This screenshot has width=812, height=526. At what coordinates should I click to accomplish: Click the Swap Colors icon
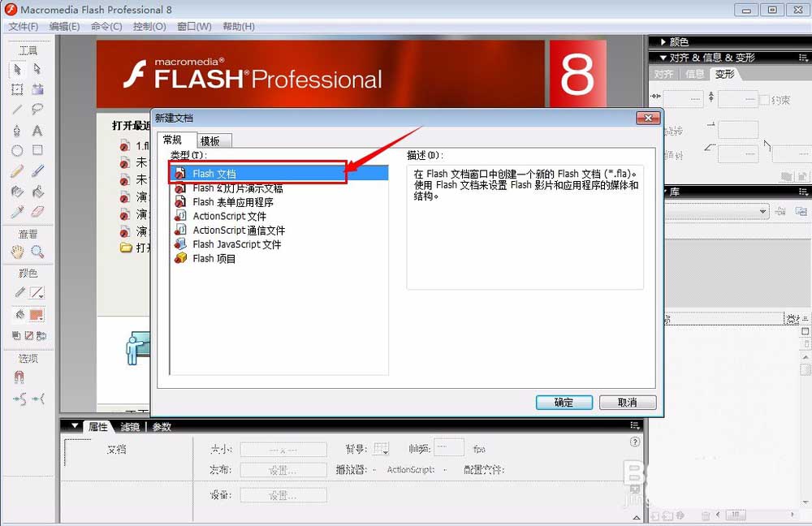[x=41, y=335]
